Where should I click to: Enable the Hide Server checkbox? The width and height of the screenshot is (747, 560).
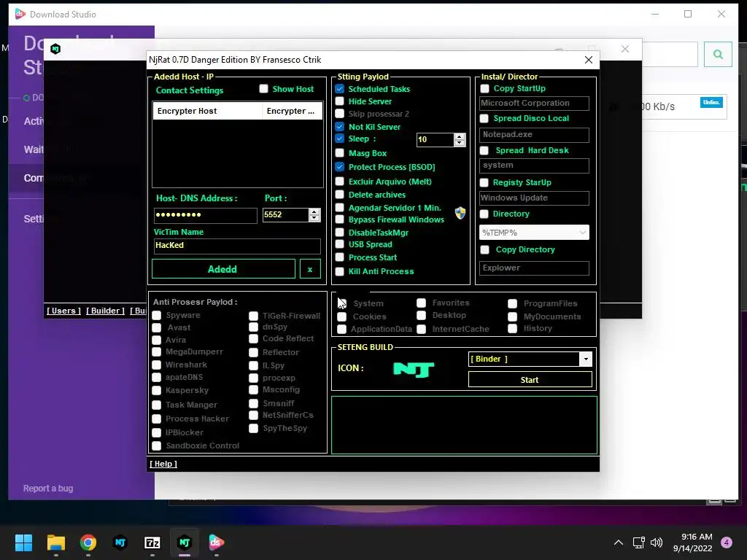click(x=340, y=101)
